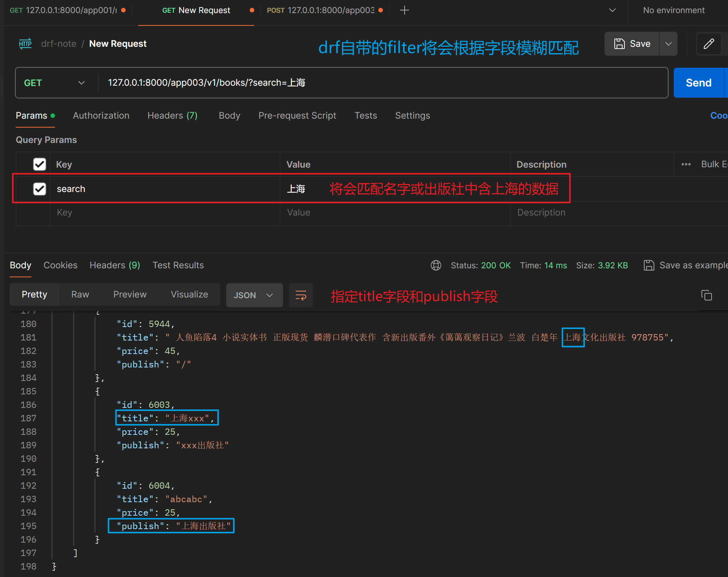The image size is (728, 577).
Task: Click the search key cell
Action: coord(165,189)
